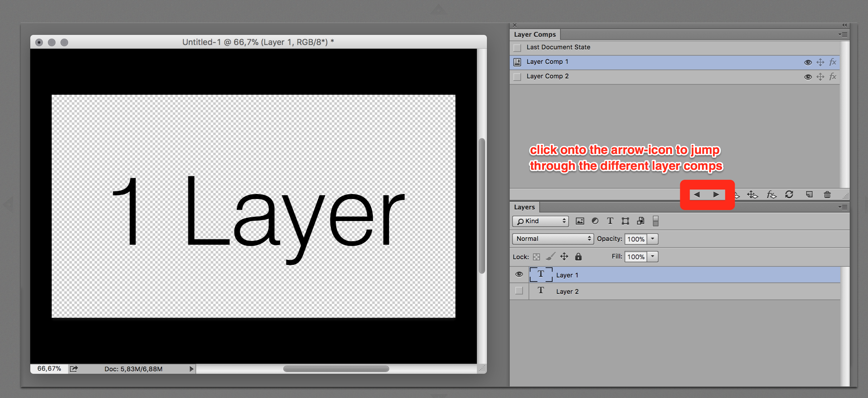Viewport: 868px width, 398px height.
Task: Apply the next layer comp arrow
Action: tap(716, 195)
